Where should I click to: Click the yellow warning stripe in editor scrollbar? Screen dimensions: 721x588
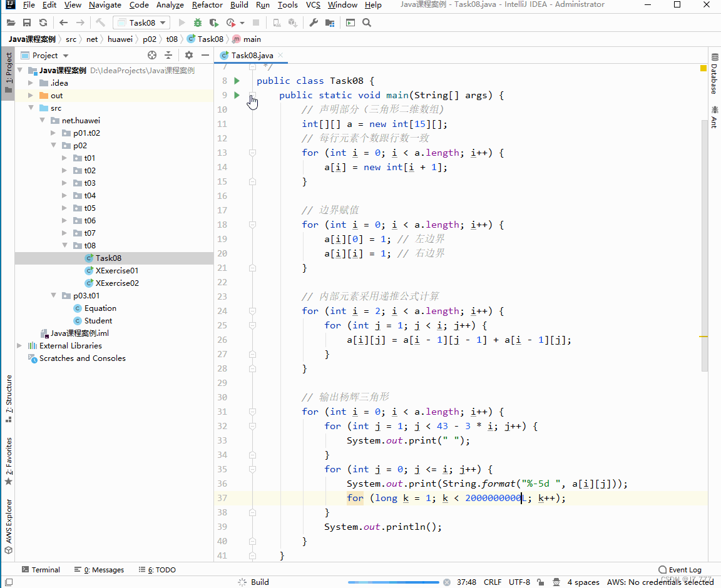click(703, 337)
